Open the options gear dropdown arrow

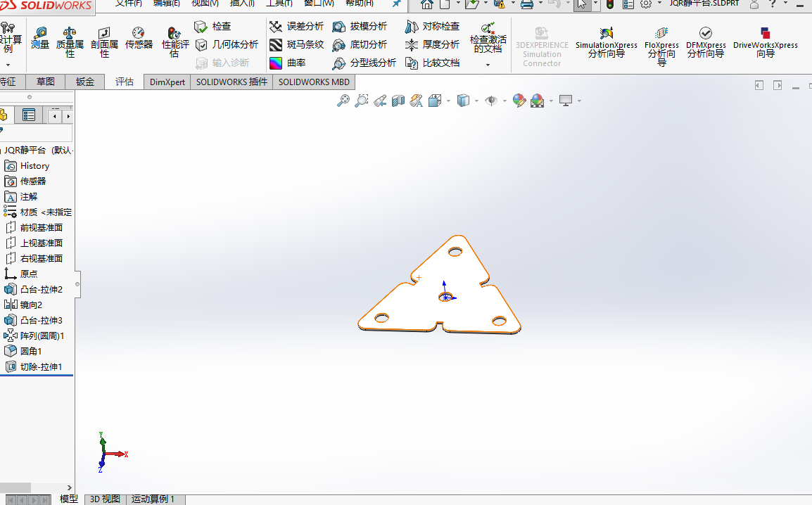659,3
